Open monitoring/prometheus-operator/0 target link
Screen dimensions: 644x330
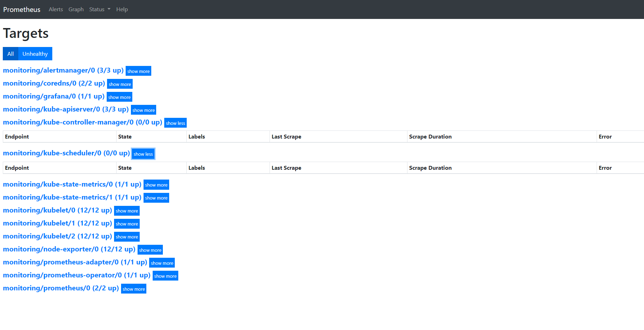coord(77,275)
